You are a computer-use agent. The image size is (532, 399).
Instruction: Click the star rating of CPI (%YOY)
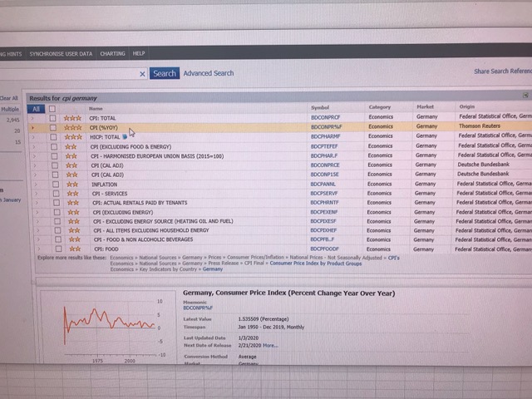click(73, 128)
